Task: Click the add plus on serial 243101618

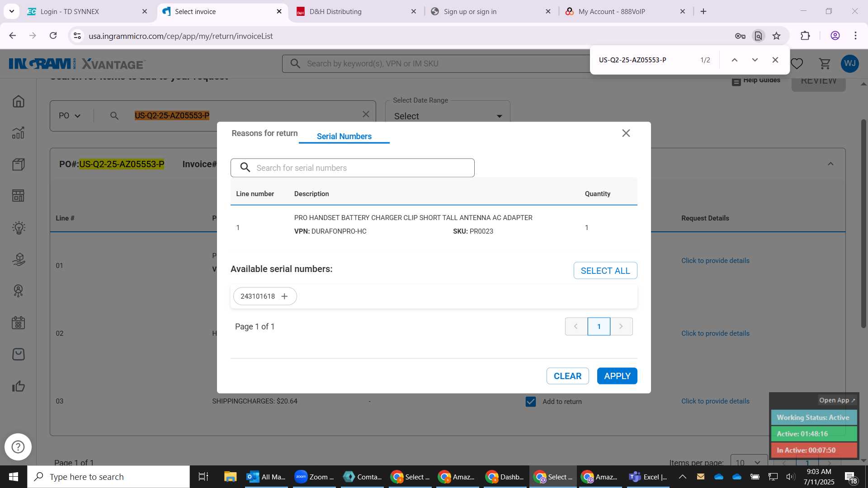Action: (x=284, y=296)
